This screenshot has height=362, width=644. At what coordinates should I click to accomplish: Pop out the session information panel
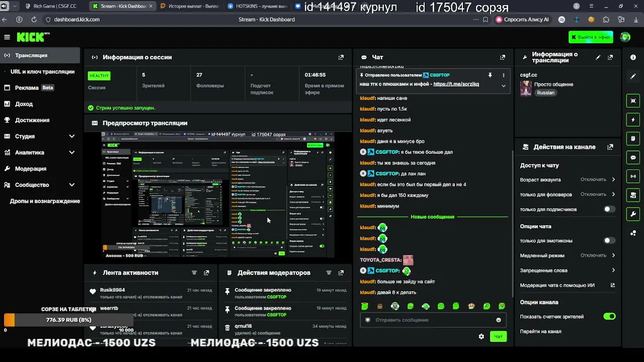[x=341, y=57]
